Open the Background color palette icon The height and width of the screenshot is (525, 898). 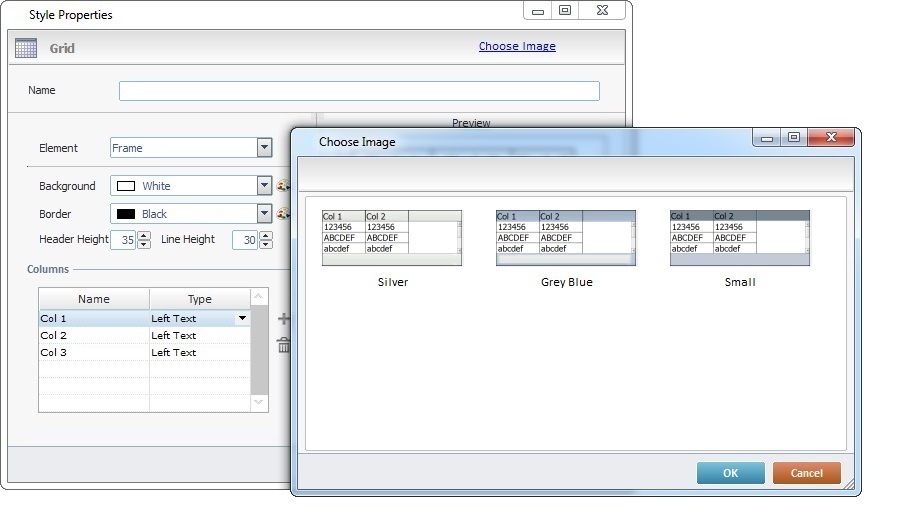pyautogui.click(x=282, y=186)
